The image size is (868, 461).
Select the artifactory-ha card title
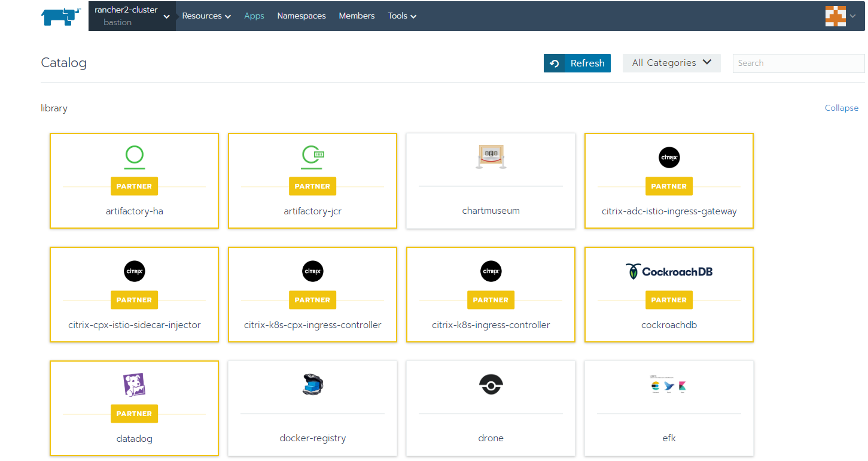coord(135,211)
